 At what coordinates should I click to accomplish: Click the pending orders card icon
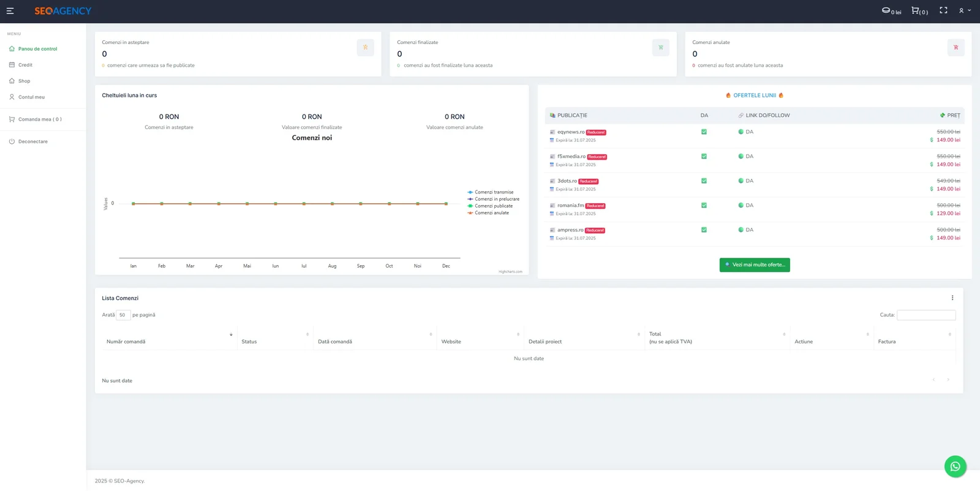[365, 48]
